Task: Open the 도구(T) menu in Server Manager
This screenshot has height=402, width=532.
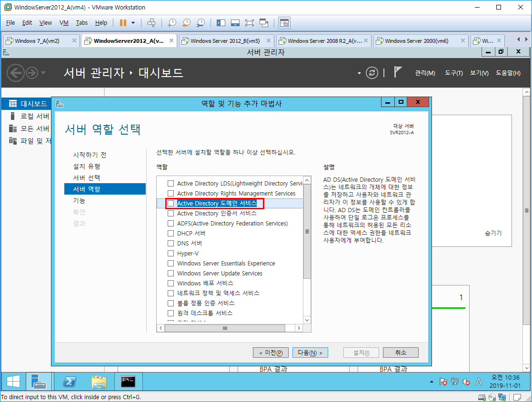Action: point(454,73)
